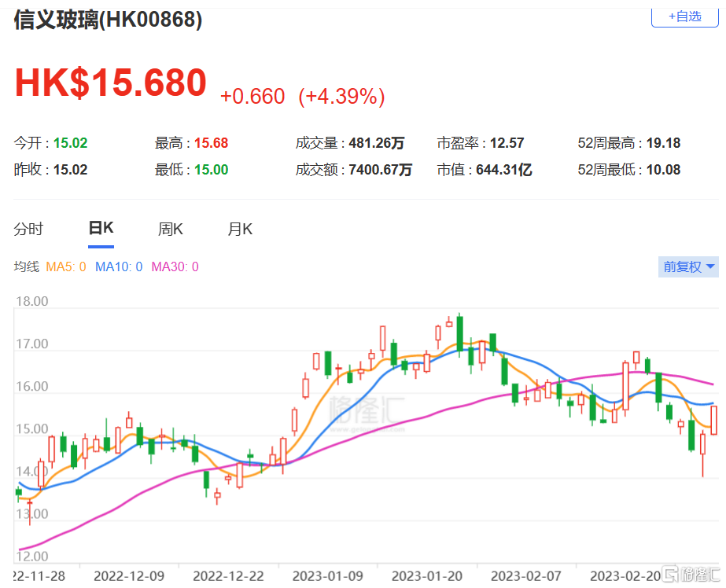Click the P/E ratio 市盈率 12.57
Viewport: 726px width, 588px height.
[480, 143]
